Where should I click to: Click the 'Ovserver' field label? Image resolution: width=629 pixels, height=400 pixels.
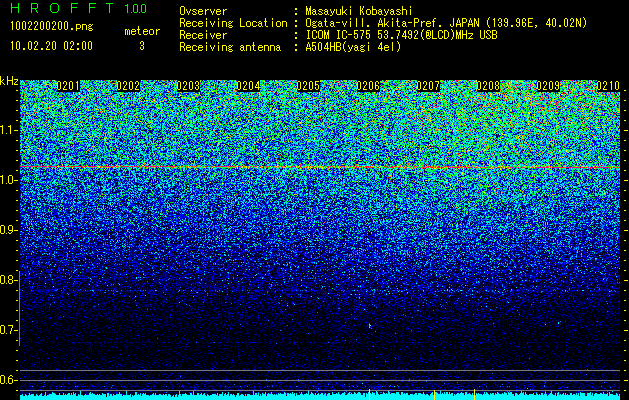[203, 11]
